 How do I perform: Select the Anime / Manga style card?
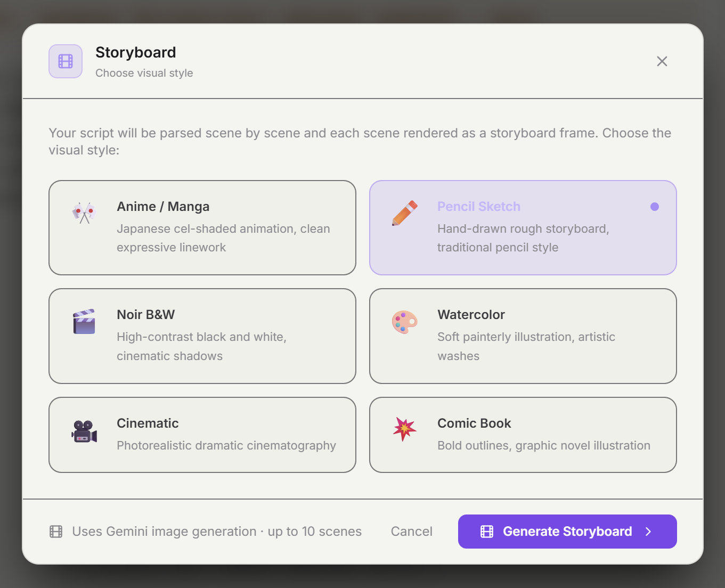[x=202, y=227]
